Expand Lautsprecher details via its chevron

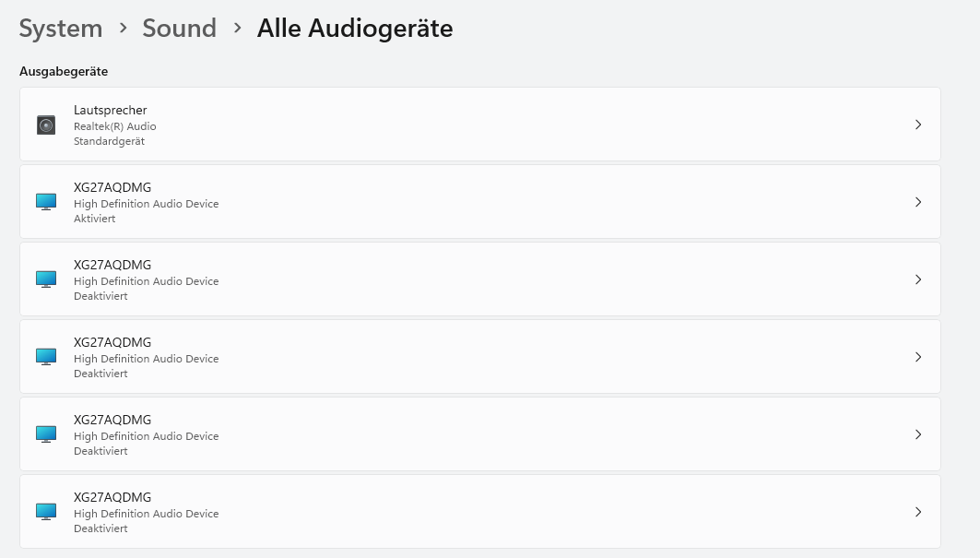pyautogui.click(x=917, y=125)
